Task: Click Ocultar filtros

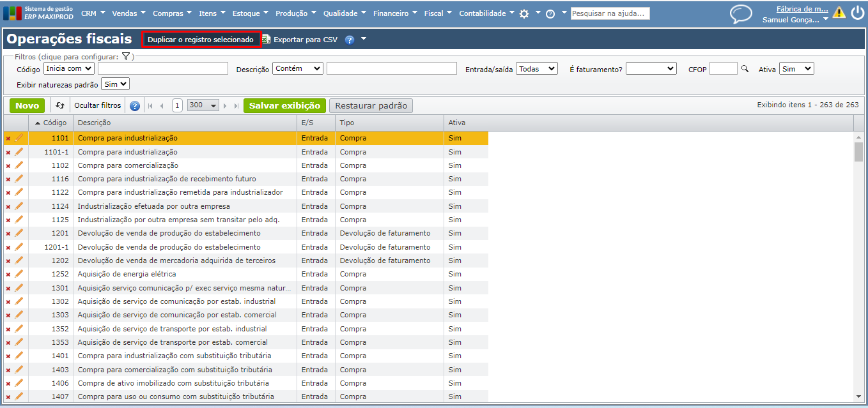Action: (x=97, y=105)
